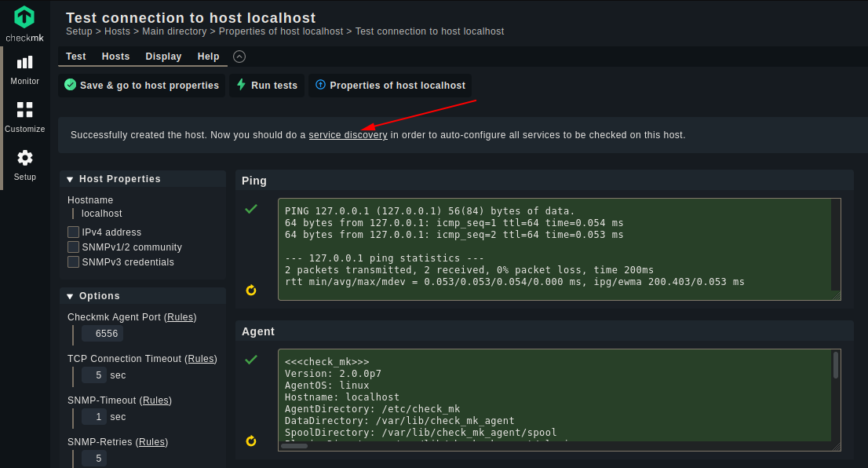868x468 pixels.
Task: Click Setup in the breadcrumb
Action: [x=79, y=31]
